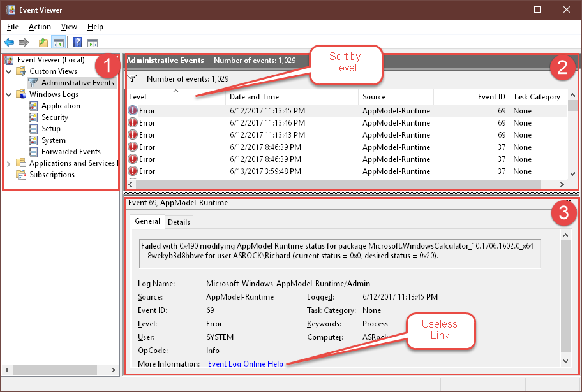Image resolution: width=582 pixels, height=392 pixels.
Task: Toggle the action pane toolbar icon
Action: 93,42
